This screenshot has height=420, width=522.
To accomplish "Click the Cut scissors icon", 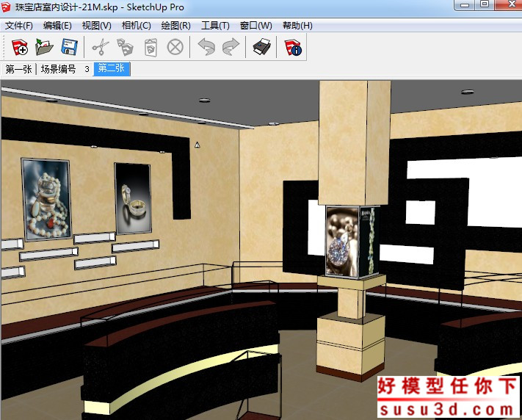I will 100,47.
